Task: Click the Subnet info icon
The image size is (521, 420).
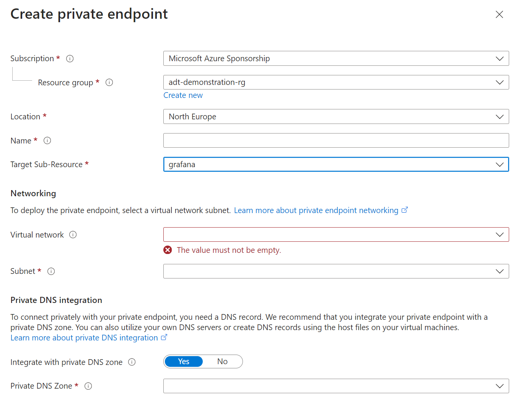Action: coord(51,271)
